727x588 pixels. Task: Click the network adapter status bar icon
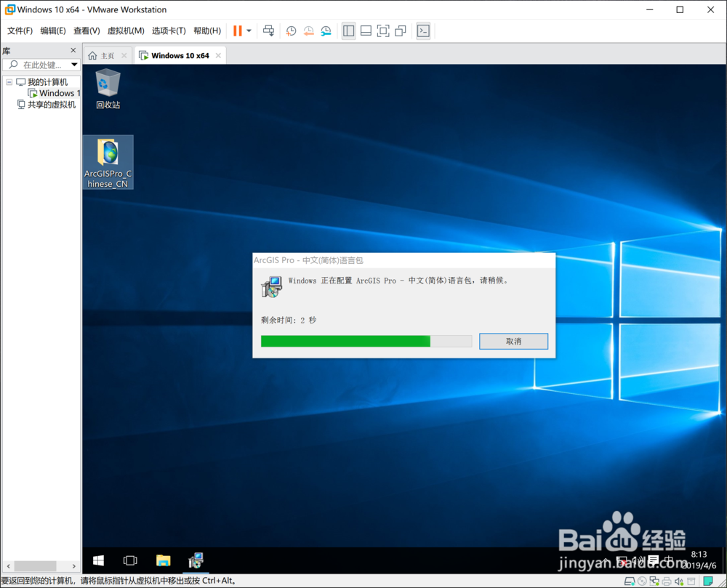(654, 581)
